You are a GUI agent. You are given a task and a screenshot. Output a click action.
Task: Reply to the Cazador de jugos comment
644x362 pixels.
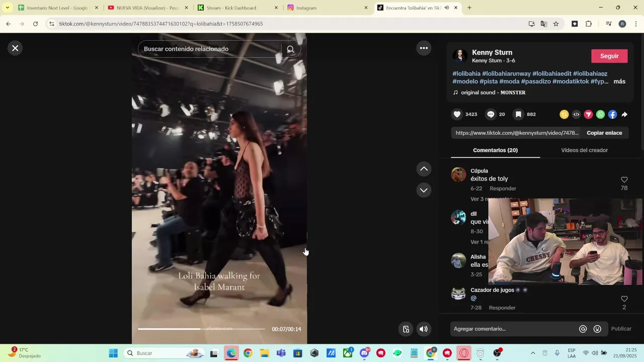pyautogui.click(x=502, y=308)
